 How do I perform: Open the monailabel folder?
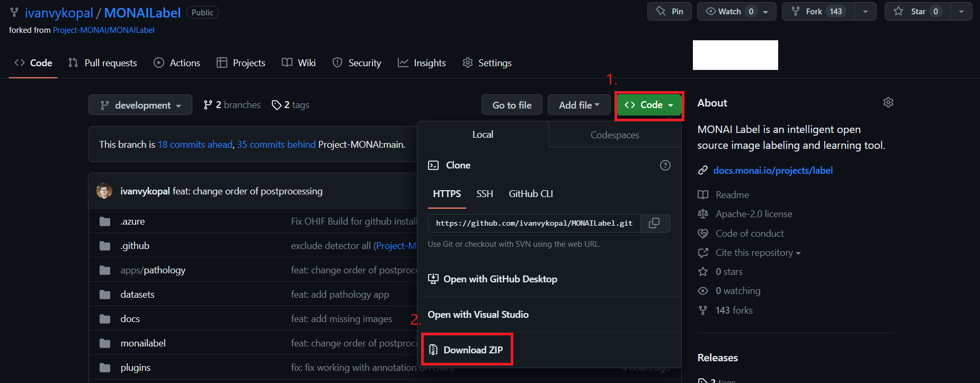(x=143, y=343)
